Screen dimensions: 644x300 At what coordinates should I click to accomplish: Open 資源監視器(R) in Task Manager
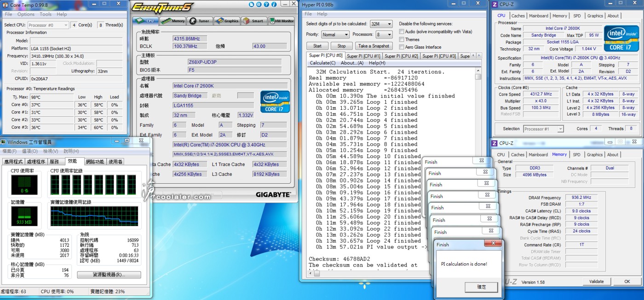(x=109, y=275)
